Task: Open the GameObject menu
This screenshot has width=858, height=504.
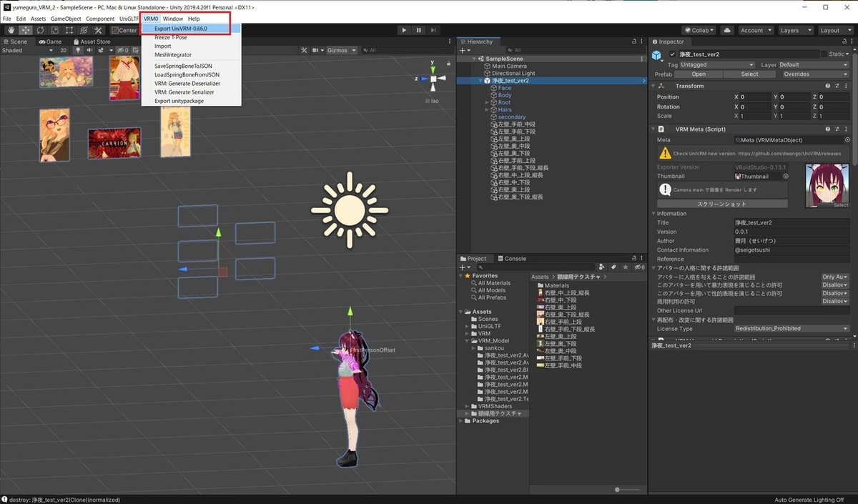Action: click(65, 19)
